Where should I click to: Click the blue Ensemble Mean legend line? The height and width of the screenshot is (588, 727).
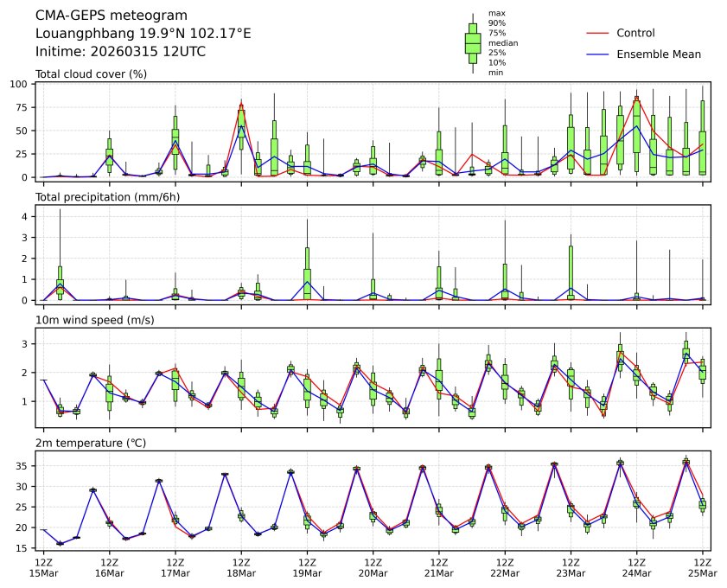[598, 54]
